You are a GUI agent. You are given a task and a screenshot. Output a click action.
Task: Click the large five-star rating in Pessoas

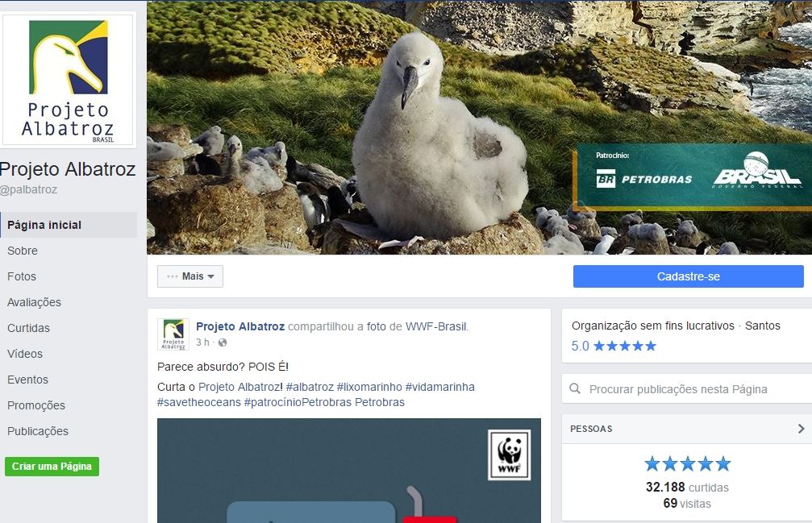[687, 464]
